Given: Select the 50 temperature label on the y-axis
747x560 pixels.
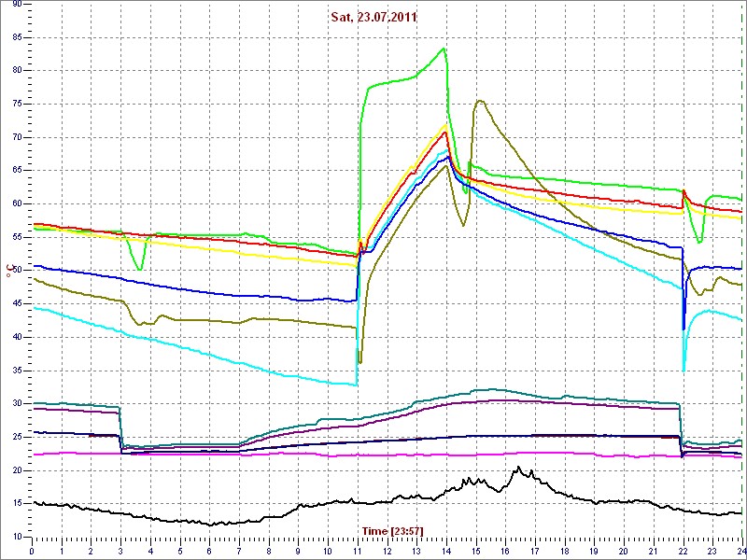Looking at the screenshot, I should [16, 271].
